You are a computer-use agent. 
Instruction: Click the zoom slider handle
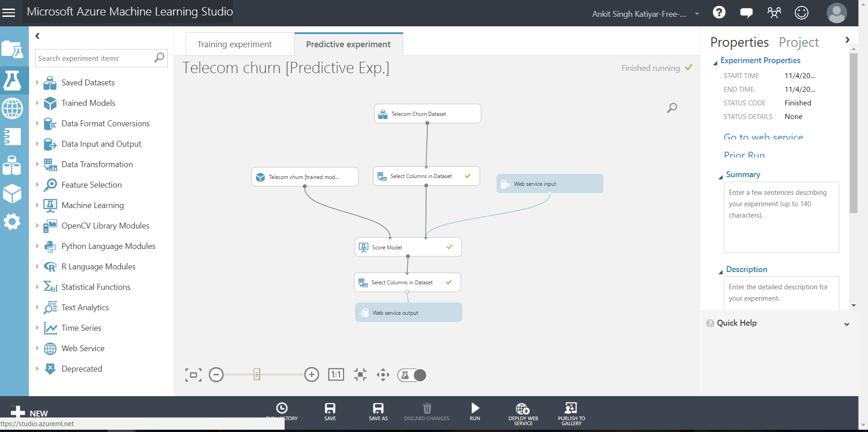[x=256, y=375]
